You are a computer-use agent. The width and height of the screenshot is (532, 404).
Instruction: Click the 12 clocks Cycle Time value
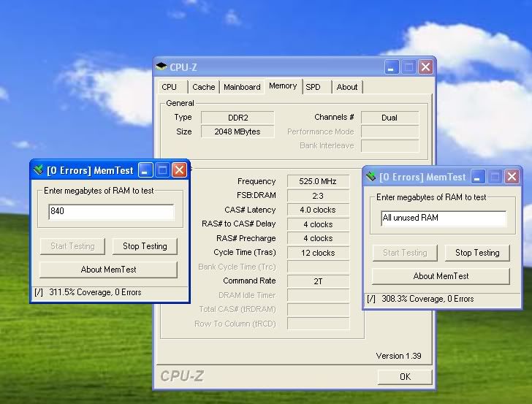pos(319,253)
